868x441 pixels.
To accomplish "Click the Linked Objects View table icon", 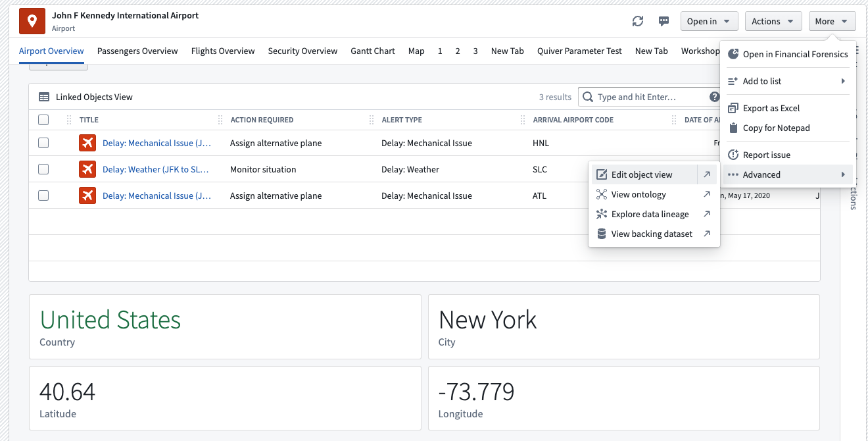I will 44,97.
